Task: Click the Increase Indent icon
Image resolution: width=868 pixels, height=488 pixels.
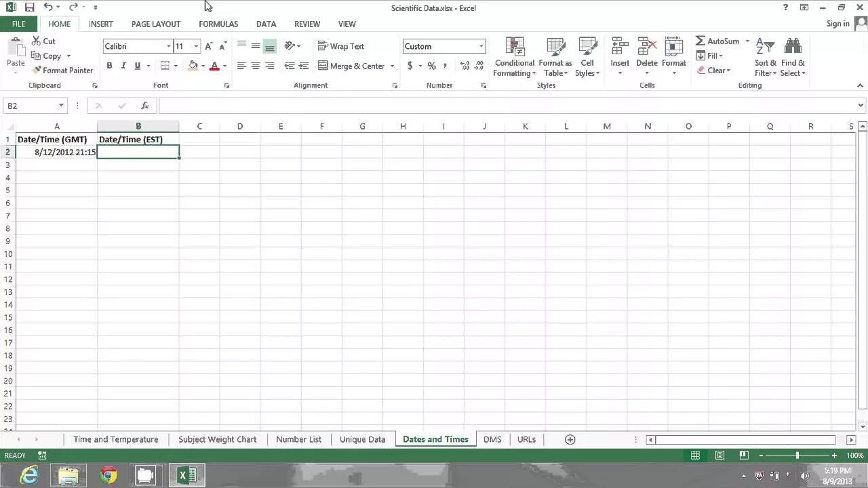Action: [304, 66]
